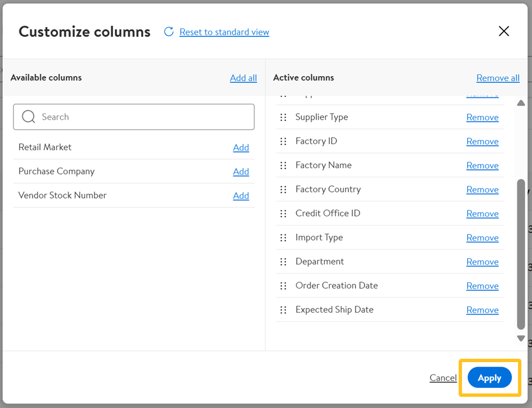Add the Retail Market column

click(241, 148)
